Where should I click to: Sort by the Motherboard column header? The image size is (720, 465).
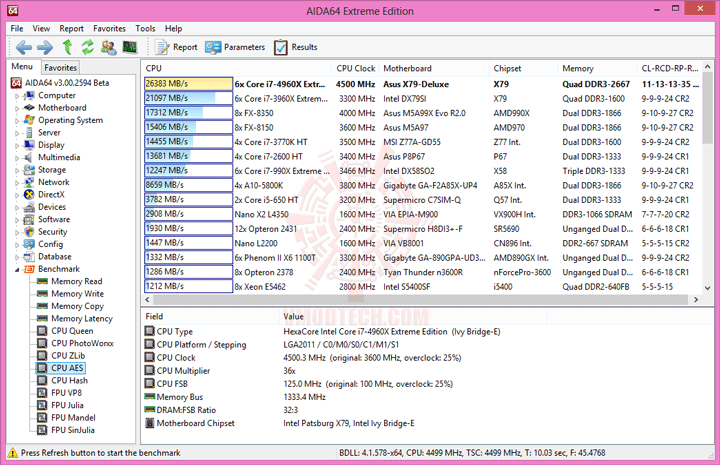point(434,68)
